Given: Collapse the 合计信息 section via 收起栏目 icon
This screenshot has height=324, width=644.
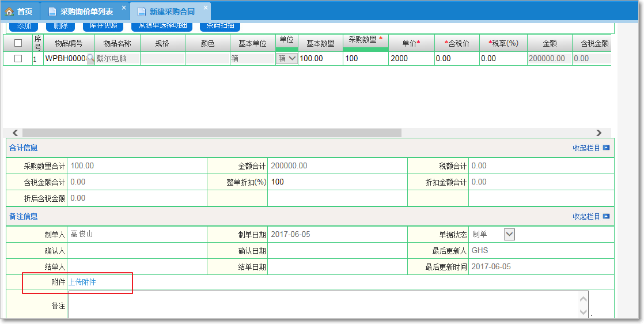Looking at the screenshot, I should pyautogui.click(x=605, y=148).
